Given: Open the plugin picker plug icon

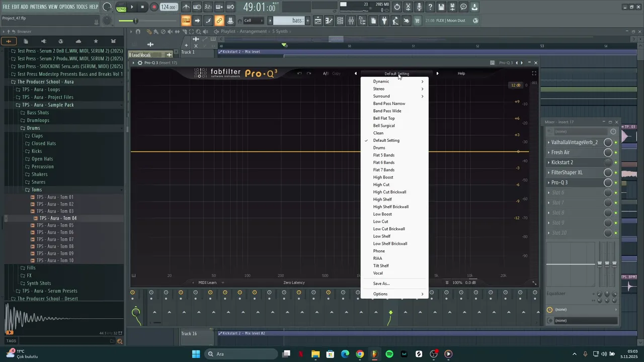Looking at the screenshot, I should coord(384,21).
